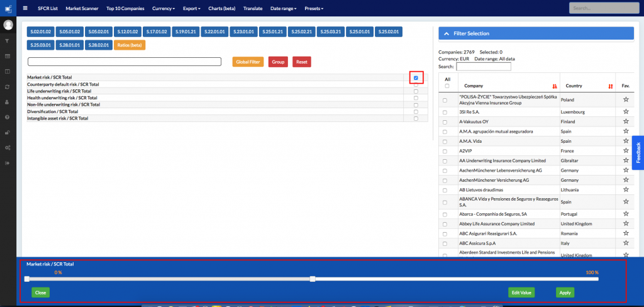Uncheck the Market risk / SCR Total checkbox
The width and height of the screenshot is (644, 307).
coord(416,78)
